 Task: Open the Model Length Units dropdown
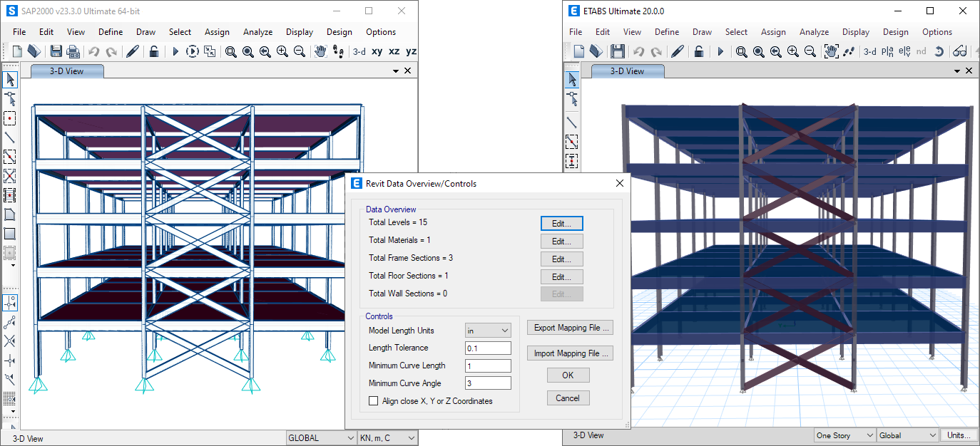pyautogui.click(x=488, y=330)
